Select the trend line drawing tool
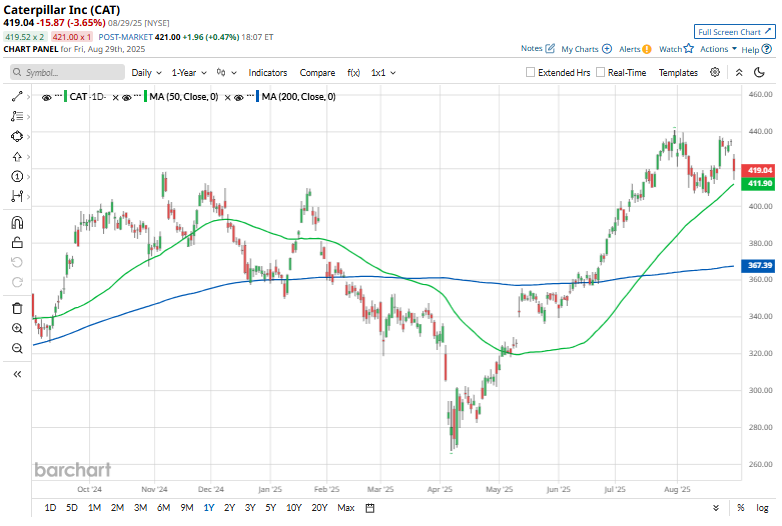Image resolution: width=782 pixels, height=526 pixels. point(17,96)
